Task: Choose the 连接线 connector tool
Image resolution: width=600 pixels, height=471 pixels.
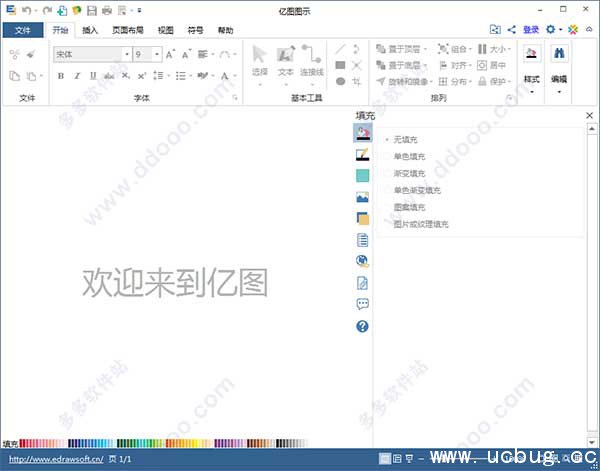Action: click(311, 60)
